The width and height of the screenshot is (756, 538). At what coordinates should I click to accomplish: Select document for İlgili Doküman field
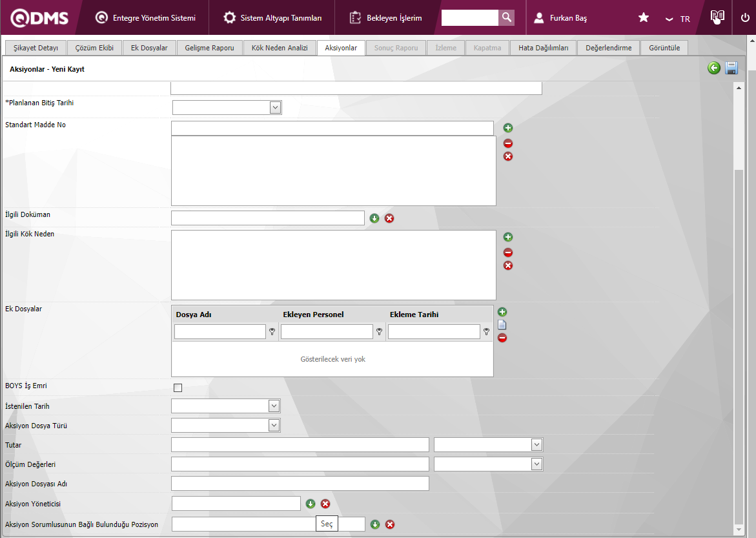tap(374, 218)
